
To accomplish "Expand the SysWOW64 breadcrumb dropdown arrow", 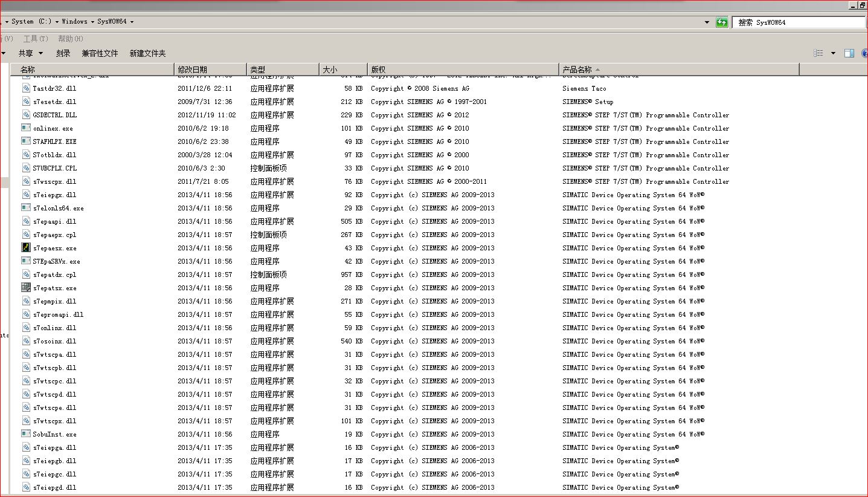I will (132, 22).
